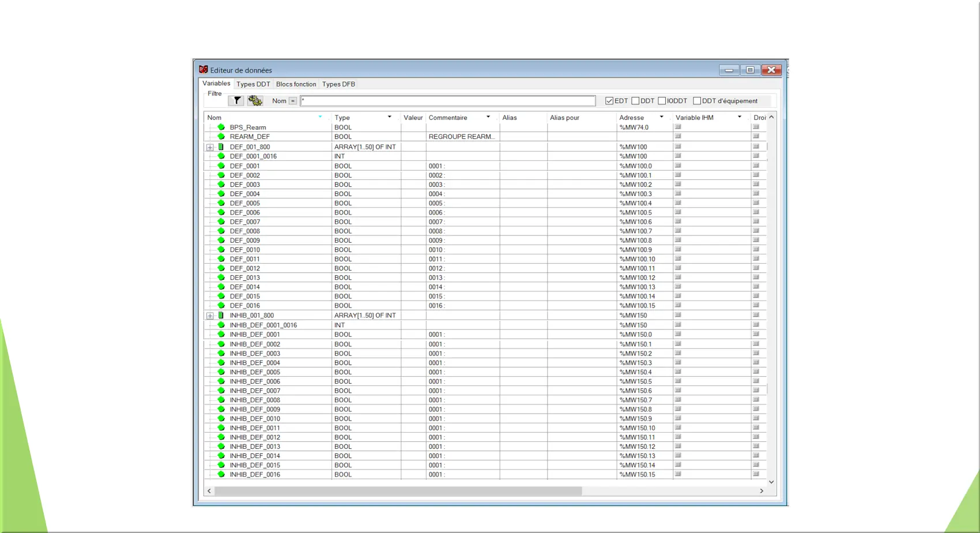
Task: Click the Droi column header
Action: click(759, 118)
